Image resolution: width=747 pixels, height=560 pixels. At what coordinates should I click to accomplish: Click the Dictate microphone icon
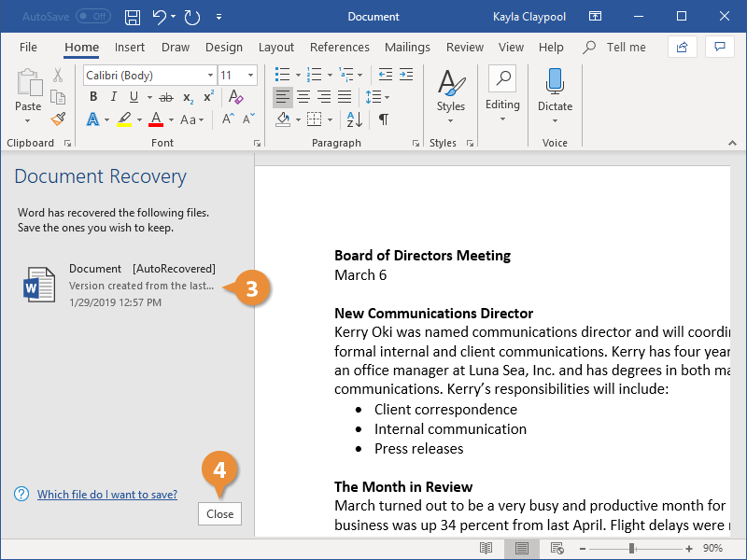tap(555, 80)
